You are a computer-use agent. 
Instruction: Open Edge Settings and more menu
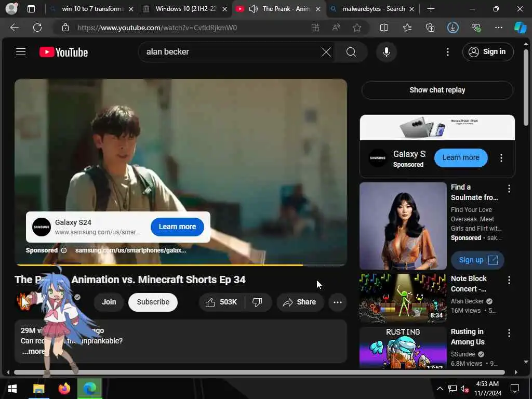coord(498,28)
